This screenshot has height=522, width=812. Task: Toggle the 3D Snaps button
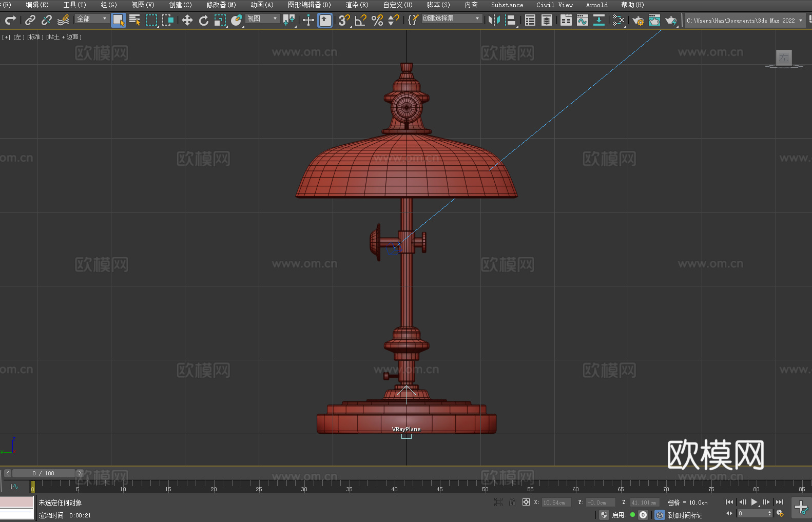pos(344,20)
